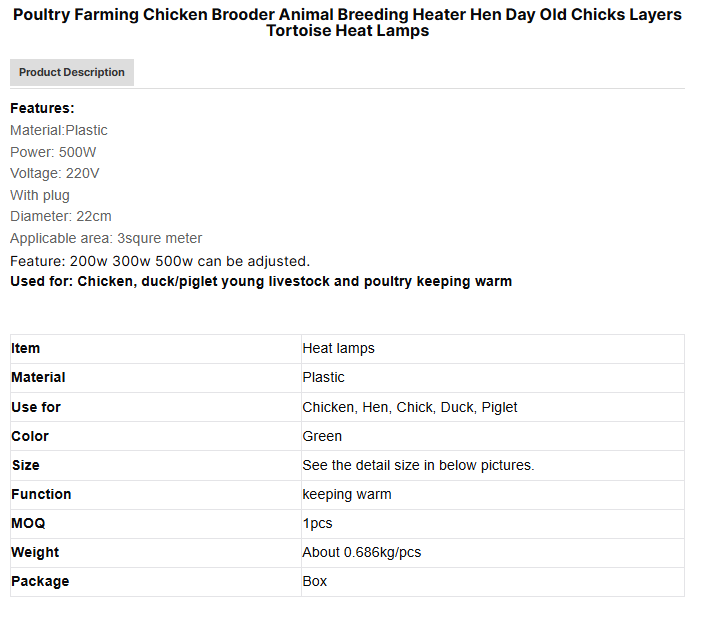Viewport: 704px width, 628px height.
Task: Click the Box package value cell
Action: pos(315,581)
